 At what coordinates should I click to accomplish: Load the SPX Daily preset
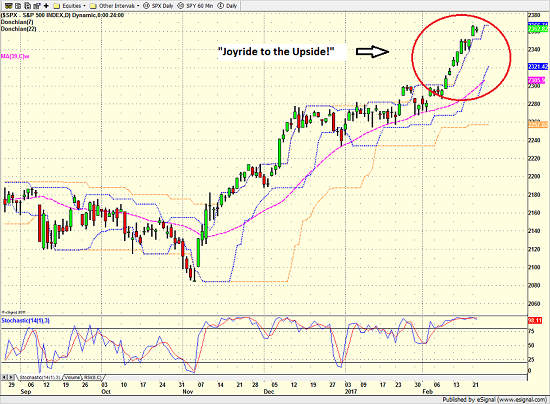[158, 6]
